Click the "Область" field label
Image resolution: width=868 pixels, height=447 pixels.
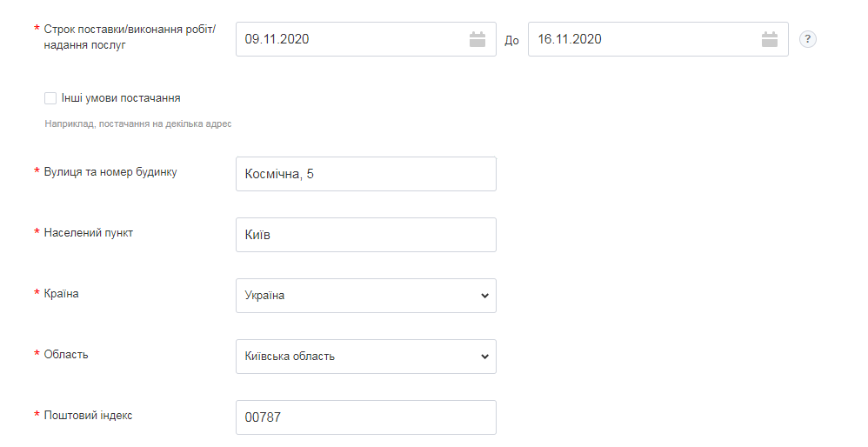coord(66,355)
